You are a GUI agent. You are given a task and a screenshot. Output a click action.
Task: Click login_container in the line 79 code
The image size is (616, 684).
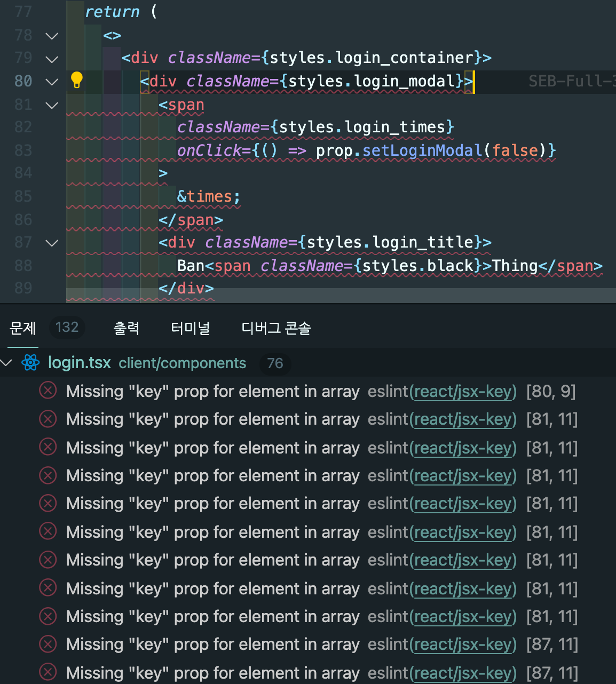tap(405, 58)
